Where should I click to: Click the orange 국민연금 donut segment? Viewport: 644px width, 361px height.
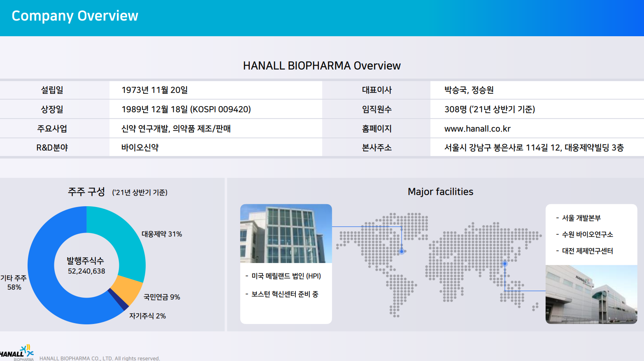tap(128, 289)
